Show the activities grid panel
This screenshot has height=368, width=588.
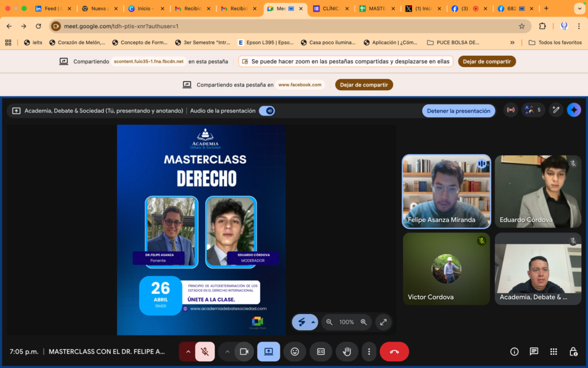554,351
